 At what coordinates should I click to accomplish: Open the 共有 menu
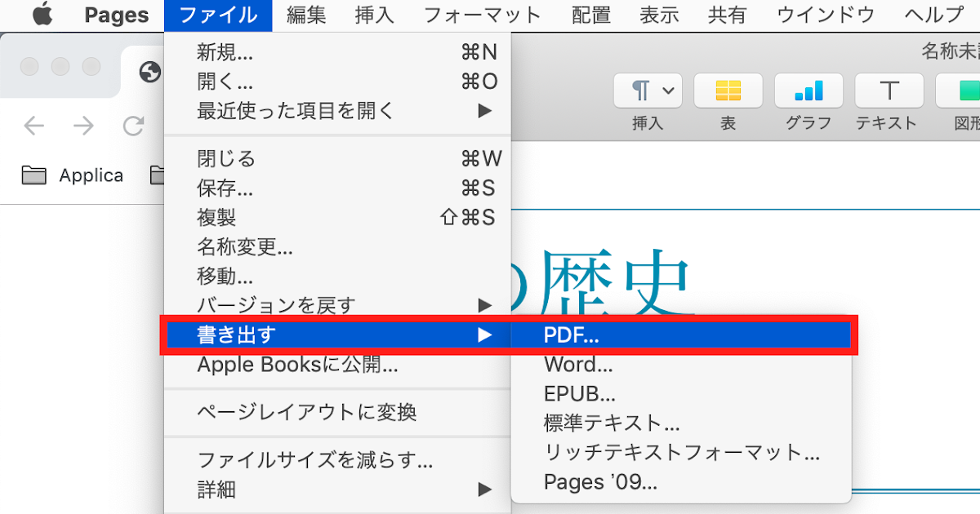pyautogui.click(x=728, y=15)
